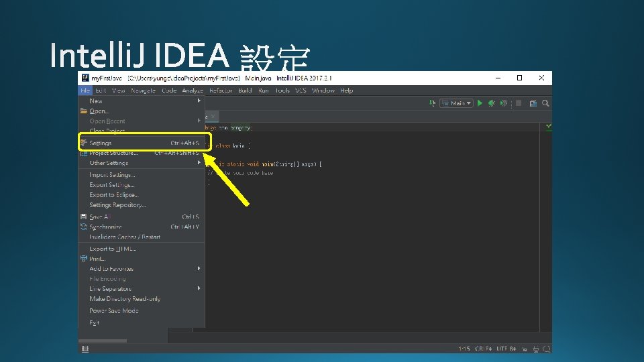Click the printer icon beside Print...
The image size is (644, 362).
84,259
